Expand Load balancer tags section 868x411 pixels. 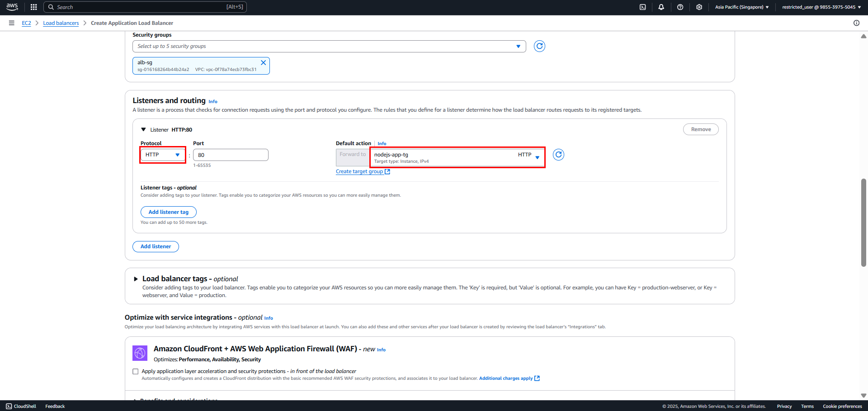[136, 279]
